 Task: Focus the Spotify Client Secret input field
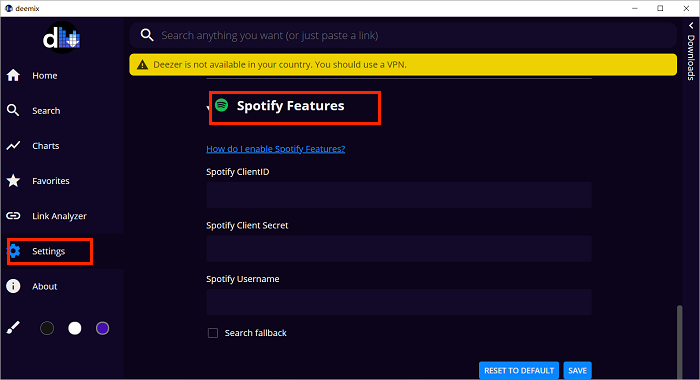tap(399, 249)
